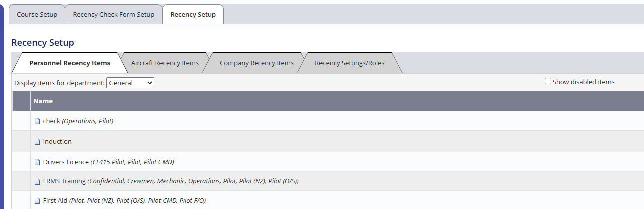Screen dimensions: 644x209
Task: Open the Induction recency item
Action: point(57,142)
